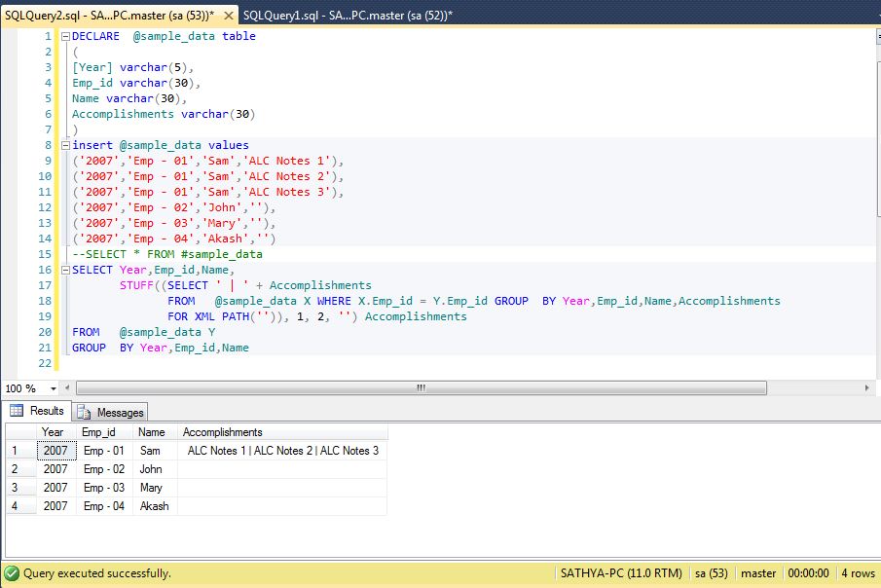Click the STUFF function on line 17
The height and width of the screenshot is (588, 881).
(x=136, y=285)
